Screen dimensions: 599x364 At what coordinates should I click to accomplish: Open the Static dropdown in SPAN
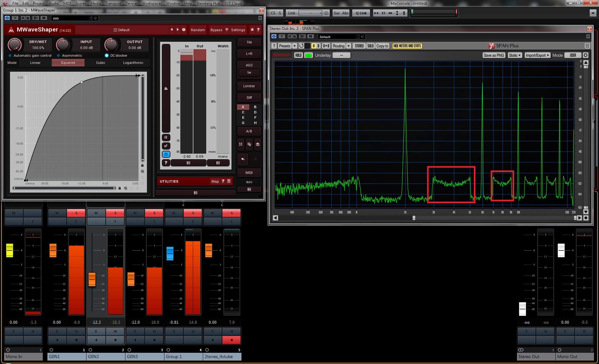coord(515,55)
